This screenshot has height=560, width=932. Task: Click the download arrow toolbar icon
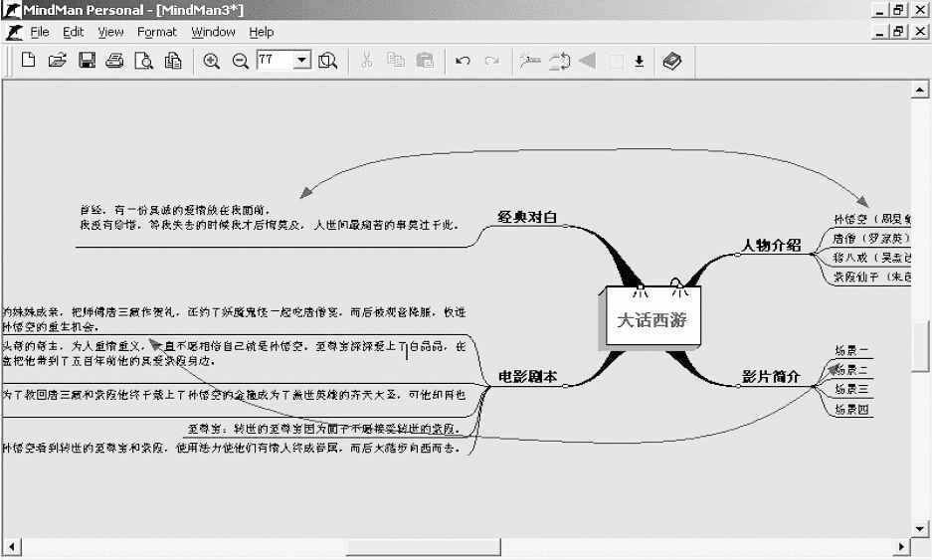click(639, 61)
